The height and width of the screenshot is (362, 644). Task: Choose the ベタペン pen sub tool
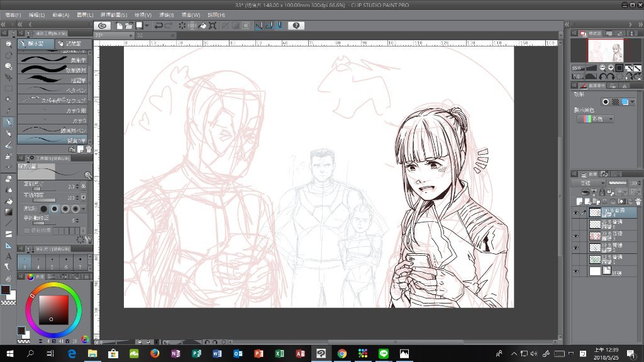pos(53,90)
